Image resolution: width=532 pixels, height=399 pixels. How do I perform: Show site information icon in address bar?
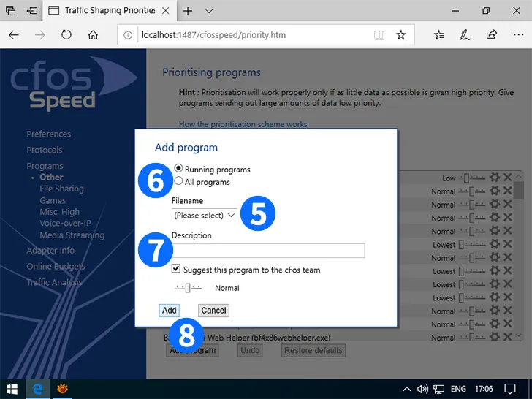click(x=128, y=35)
